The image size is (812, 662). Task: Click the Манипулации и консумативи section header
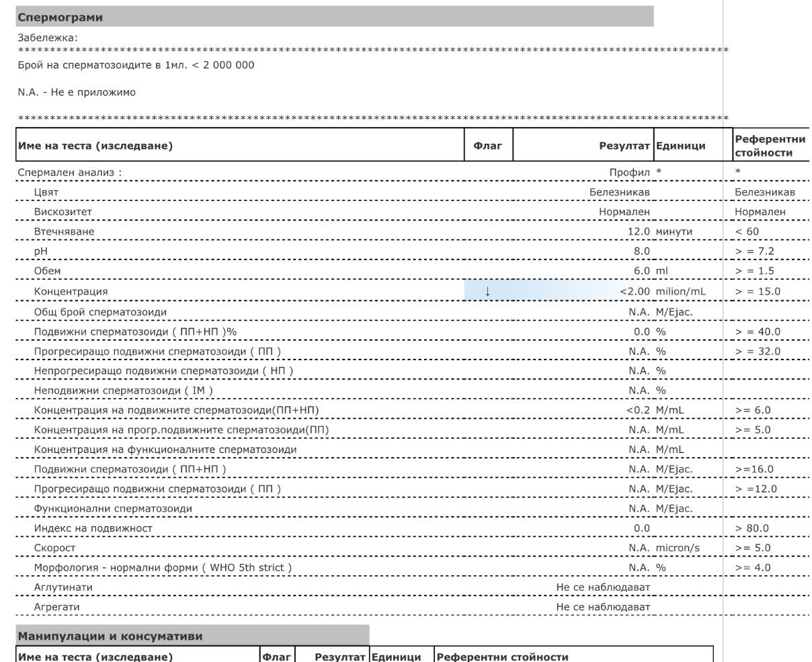pyautogui.click(x=110, y=636)
